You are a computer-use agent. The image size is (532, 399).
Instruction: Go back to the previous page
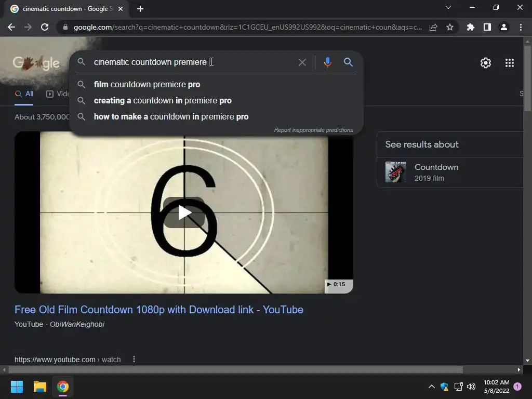click(x=11, y=27)
